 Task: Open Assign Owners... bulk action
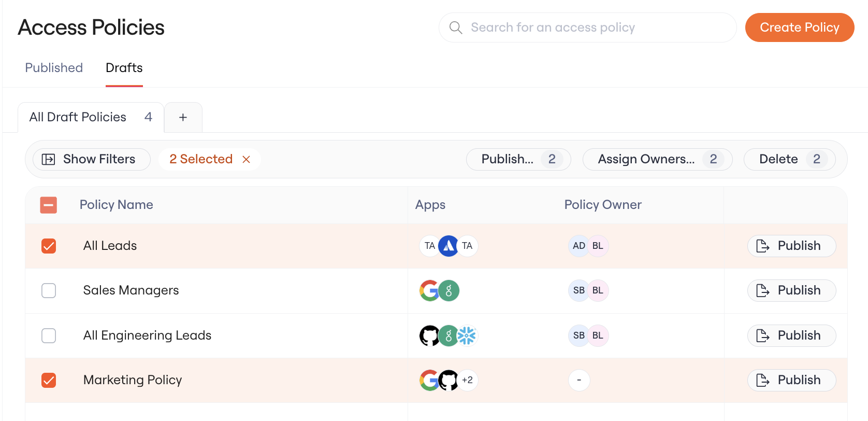(657, 159)
